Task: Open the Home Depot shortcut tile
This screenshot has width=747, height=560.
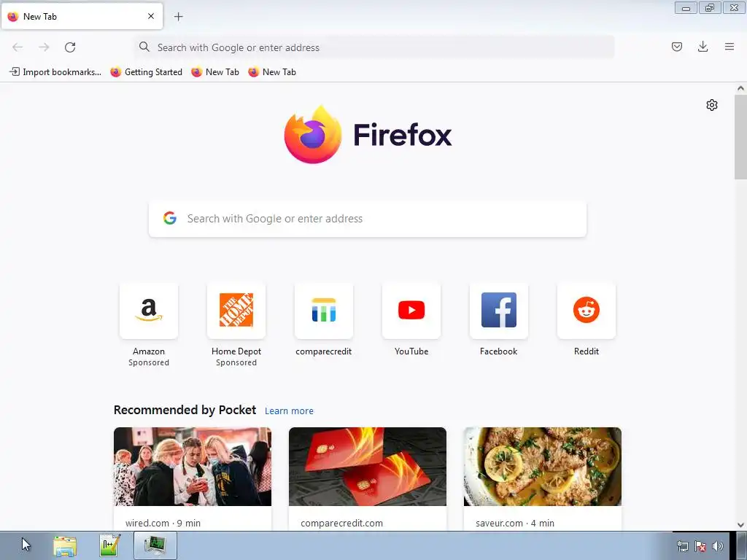Action: coord(236,311)
